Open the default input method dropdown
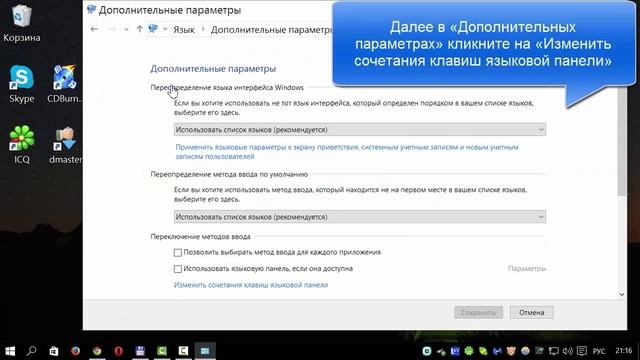 tap(360, 217)
